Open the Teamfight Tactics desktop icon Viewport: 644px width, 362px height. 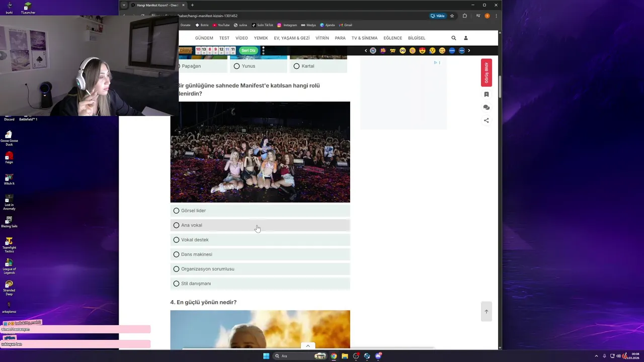coord(9,245)
